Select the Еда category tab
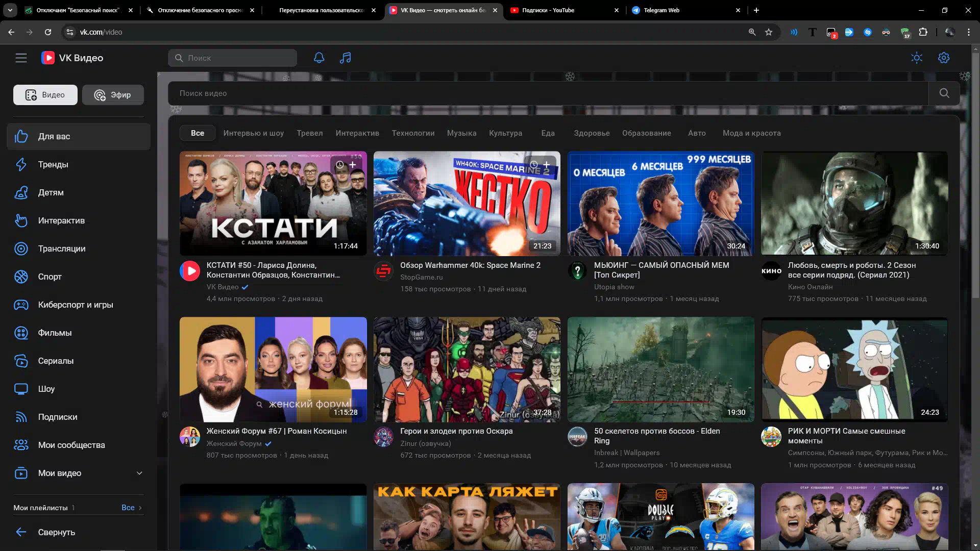 point(548,133)
